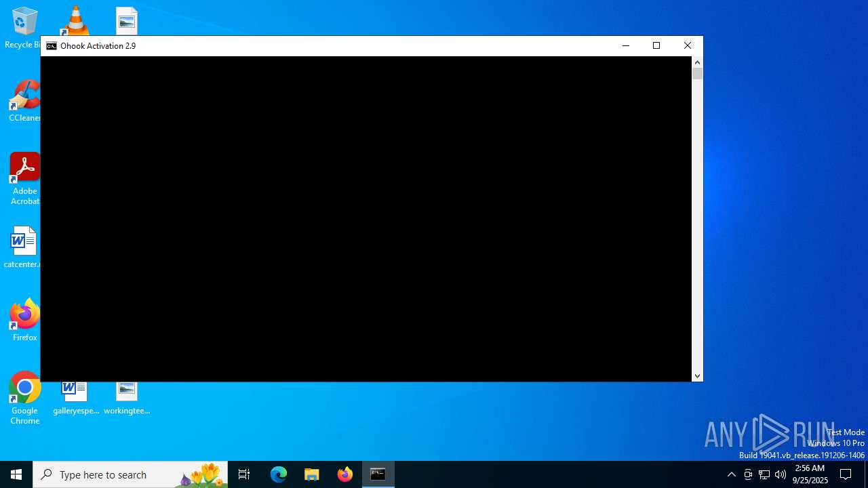Viewport: 868px width, 488px height.
Task: Show hidden system tray icons
Action: point(731,474)
